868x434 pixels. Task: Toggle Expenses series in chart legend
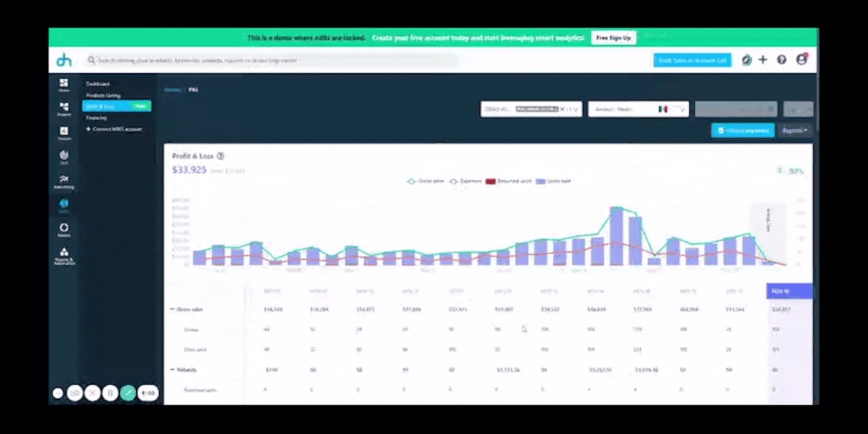[x=467, y=181]
